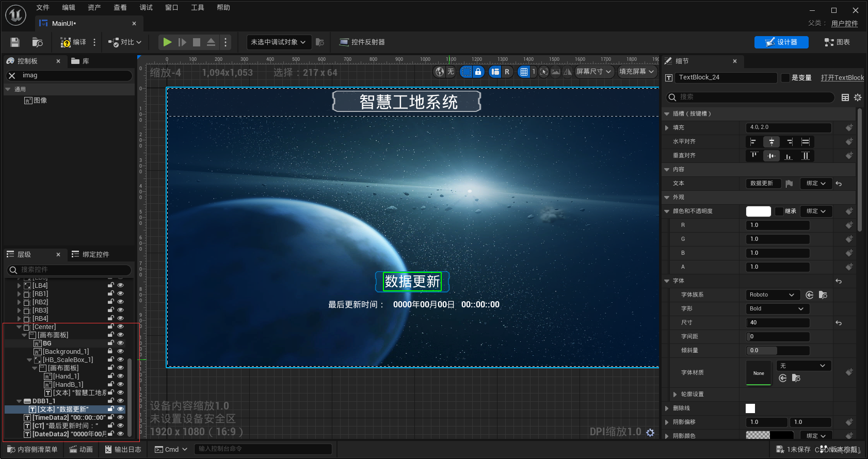Image resolution: width=868 pixels, height=459 pixels.
Task: Browse to asset in Content Browser
Action: [37, 42]
